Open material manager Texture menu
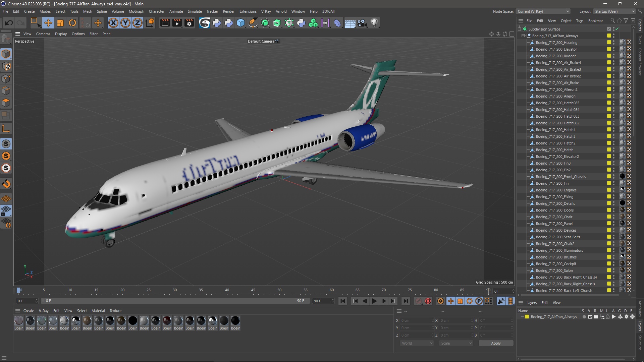Viewport: 644px width, 362px height. (x=115, y=311)
